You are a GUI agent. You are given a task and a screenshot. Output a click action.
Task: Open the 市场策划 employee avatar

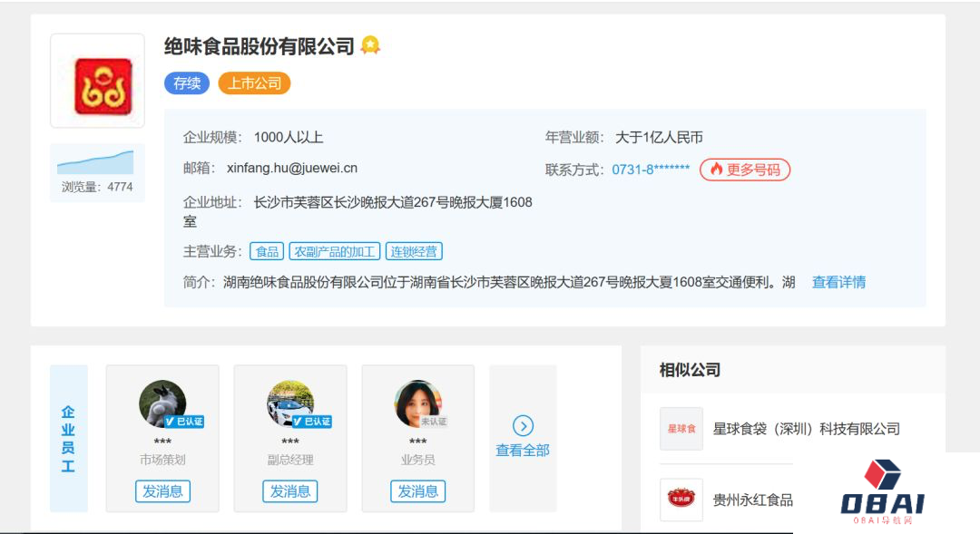[162, 403]
